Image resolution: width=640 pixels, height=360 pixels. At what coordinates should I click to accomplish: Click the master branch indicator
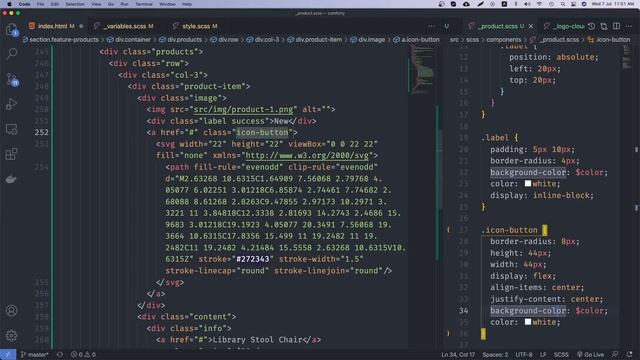click(x=35, y=354)
